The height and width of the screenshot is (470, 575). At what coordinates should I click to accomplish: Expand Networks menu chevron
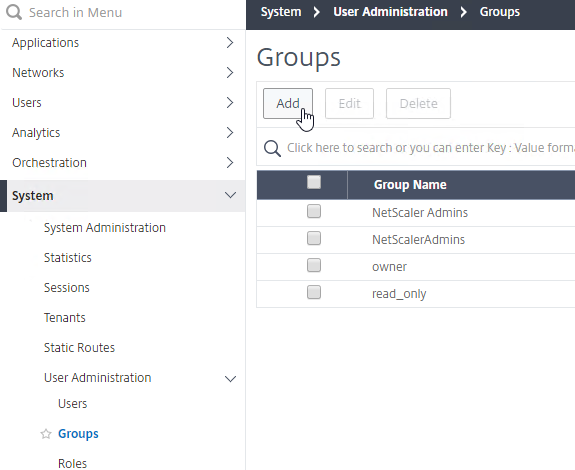230,73
